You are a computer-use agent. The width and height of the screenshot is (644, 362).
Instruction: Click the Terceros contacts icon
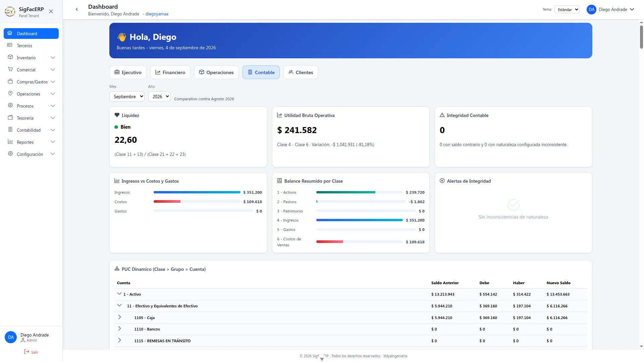pos(10,45)
